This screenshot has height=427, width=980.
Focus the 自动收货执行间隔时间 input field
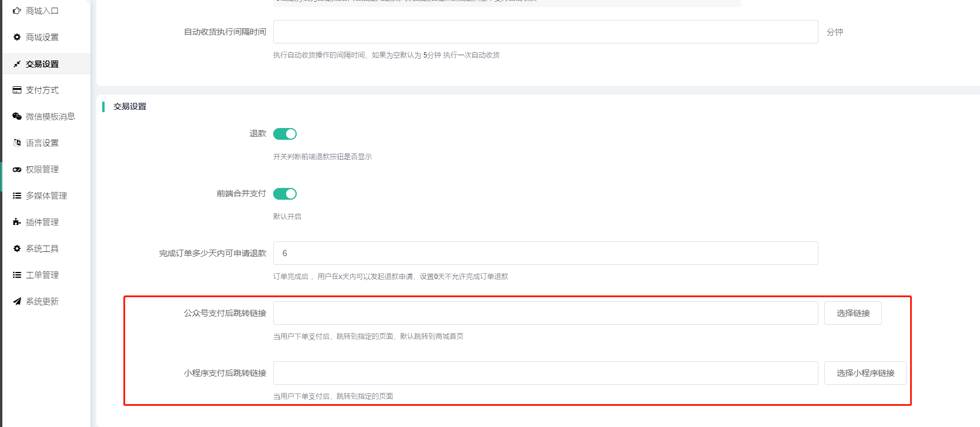point(546,32)
